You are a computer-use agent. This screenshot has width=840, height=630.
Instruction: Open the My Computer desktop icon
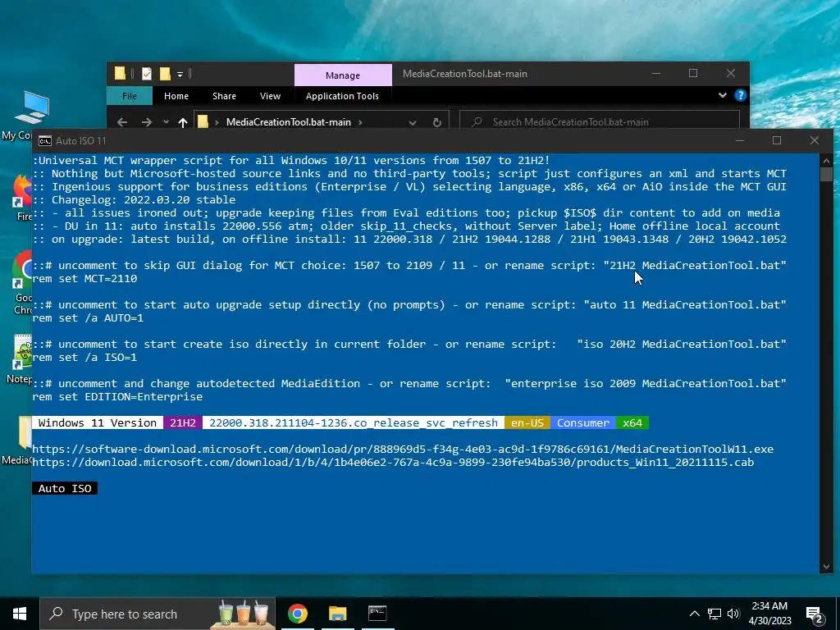tap(31, 115)
